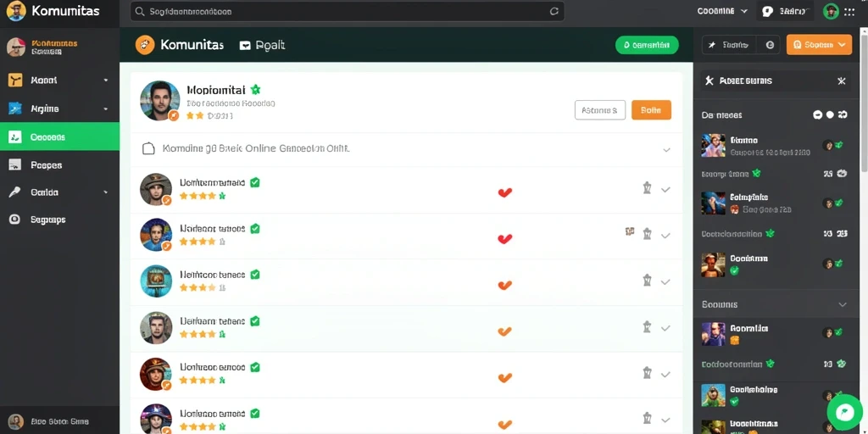Open the orange dropdown button in header

(819, 45)
